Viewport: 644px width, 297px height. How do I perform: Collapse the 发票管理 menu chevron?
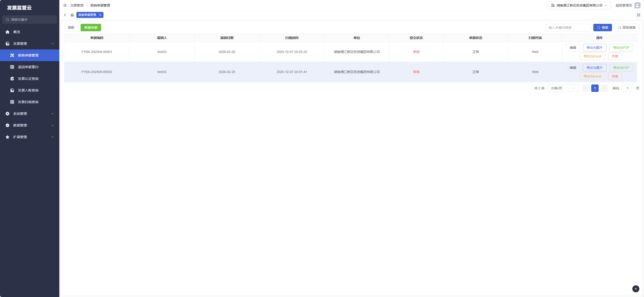[53, 44]
